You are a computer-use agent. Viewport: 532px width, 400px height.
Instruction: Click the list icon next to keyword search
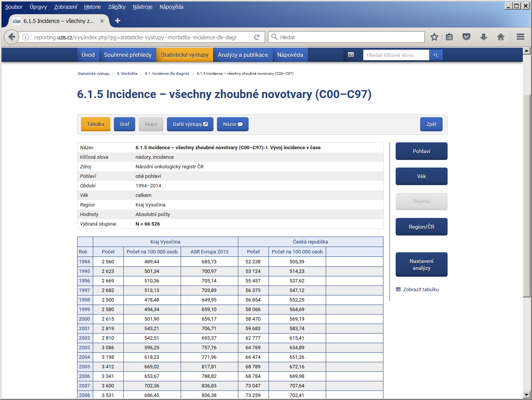[351, 55]
